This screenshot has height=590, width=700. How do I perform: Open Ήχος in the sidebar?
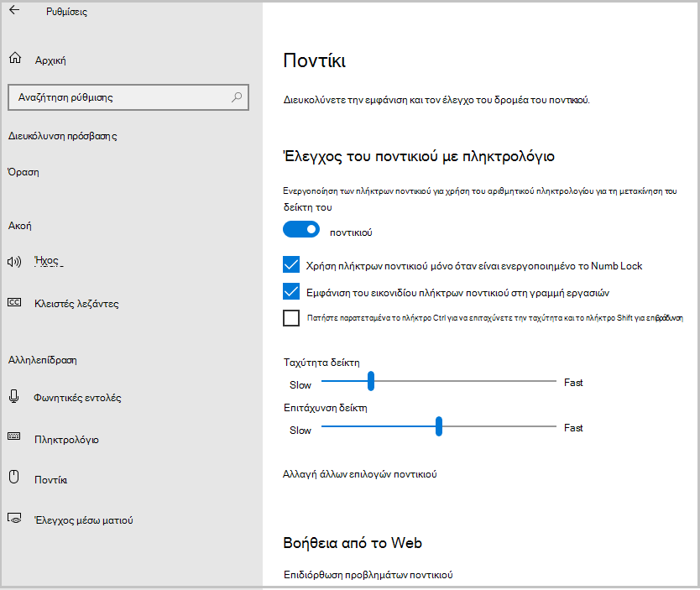(x=47, y=261)
